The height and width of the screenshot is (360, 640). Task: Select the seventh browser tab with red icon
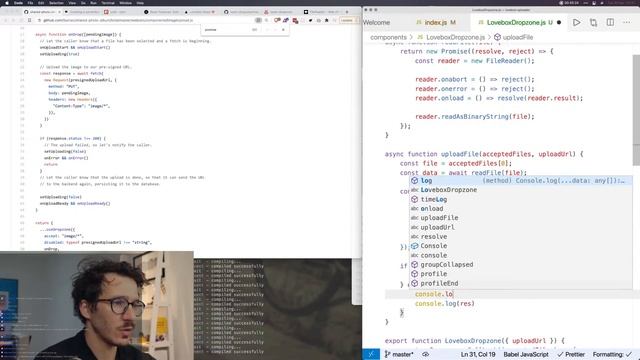(x=282, y=12)
